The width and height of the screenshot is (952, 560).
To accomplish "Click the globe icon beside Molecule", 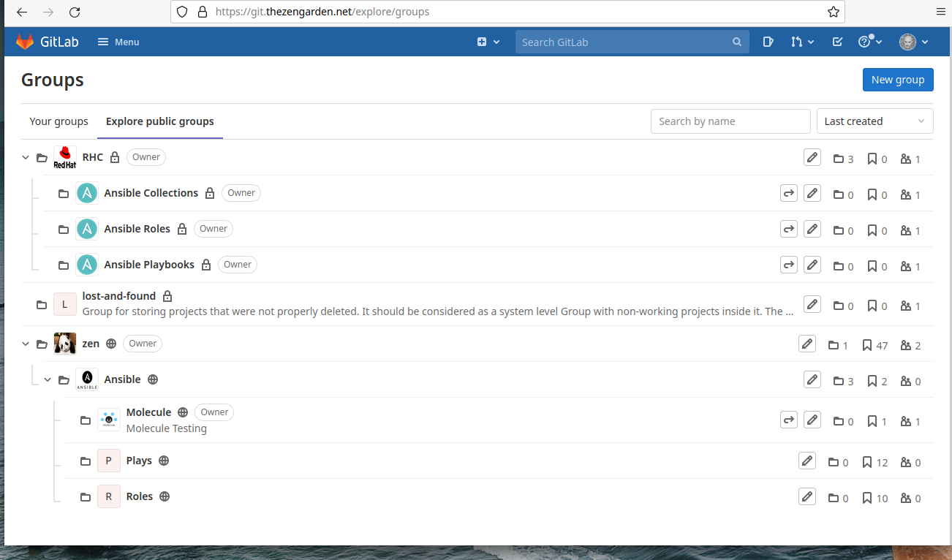I will tap(183, 412).
